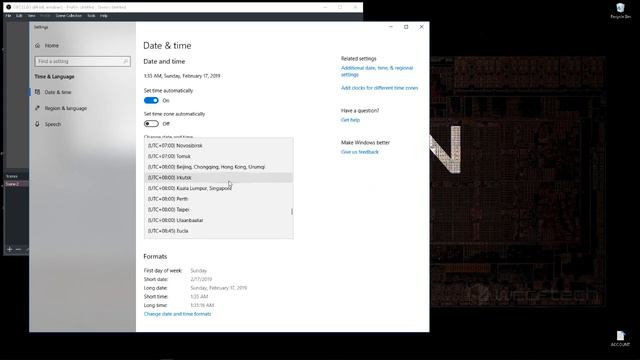Choose Kuala Lumpur, Singapore time zone
Viewport: 640px width, 360px height.
point(218,188)
